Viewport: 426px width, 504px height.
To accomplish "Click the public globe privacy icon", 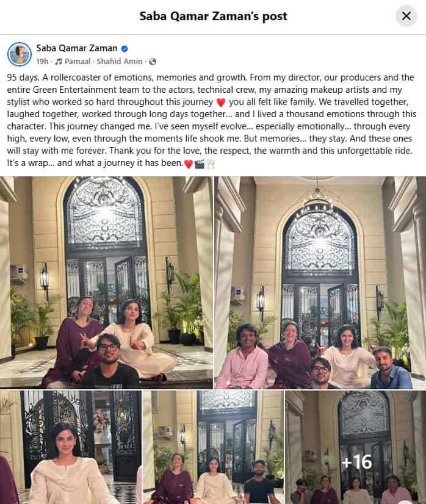I will (153, 62).
